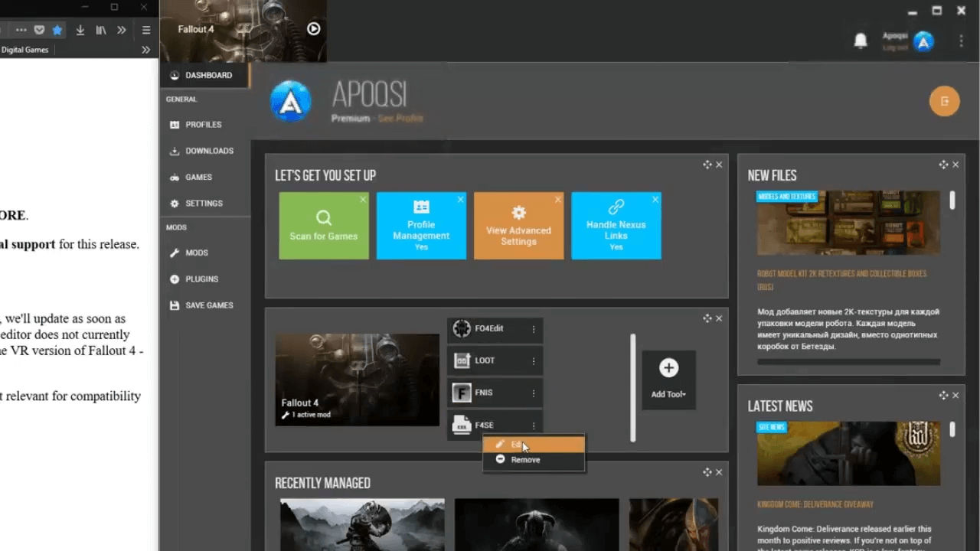Open LOOT three-dot options menu
The width and height of the screenshot is (980, 551).
pyautogui.click(x=534, y=361)
